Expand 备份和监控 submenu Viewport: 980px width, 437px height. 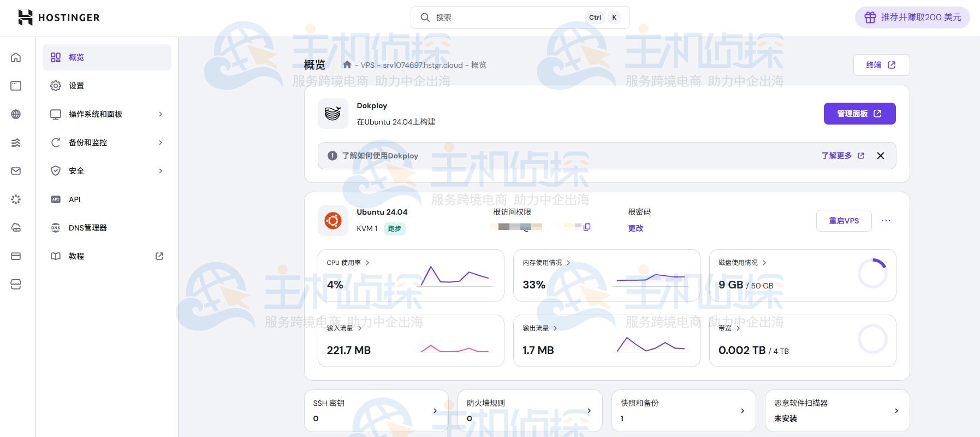(x=107, y=143)
